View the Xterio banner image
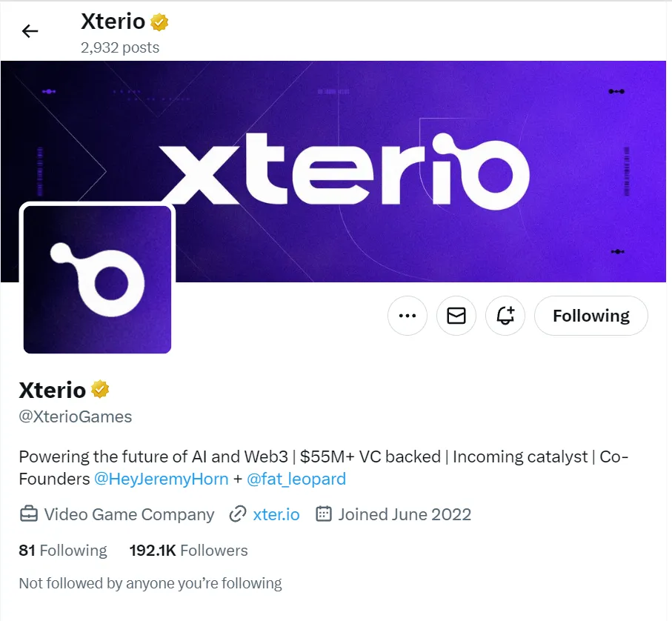This screenshot has height=621, width=672. (x=333, y=171)
